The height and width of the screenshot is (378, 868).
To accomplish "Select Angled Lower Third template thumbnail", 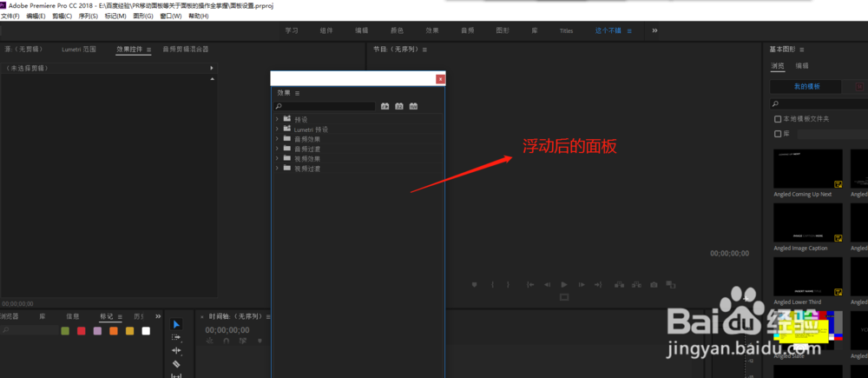I will (x=807, y=276).
